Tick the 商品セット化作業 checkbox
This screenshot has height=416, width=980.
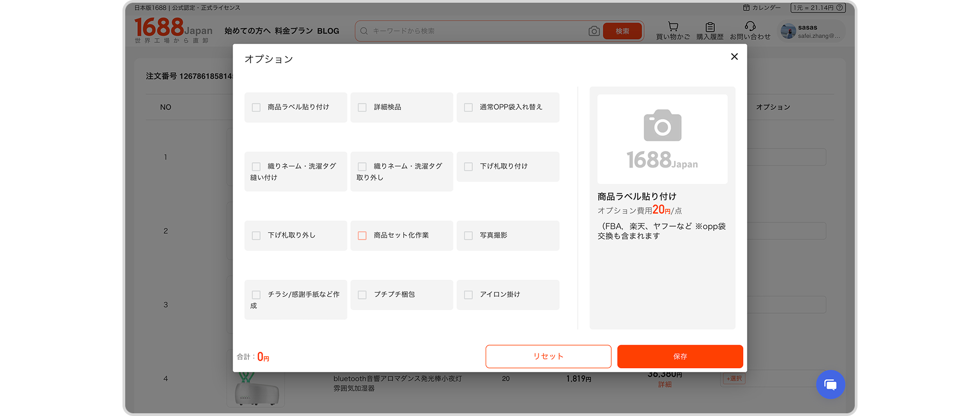(362, 235)
